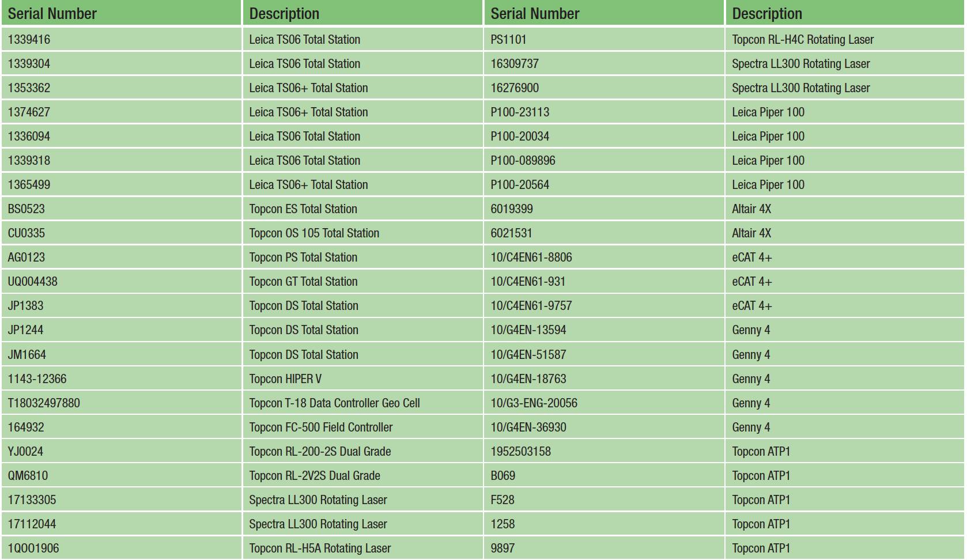The image size is (967, 560).
Task: Click the Topcon RL-200-2S Dual Grade cell
Action: (x=320, y=451)
